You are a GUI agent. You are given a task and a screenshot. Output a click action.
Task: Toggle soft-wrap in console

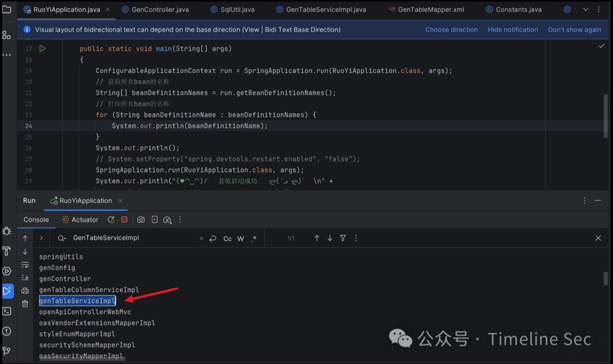[x=25, y=265]
